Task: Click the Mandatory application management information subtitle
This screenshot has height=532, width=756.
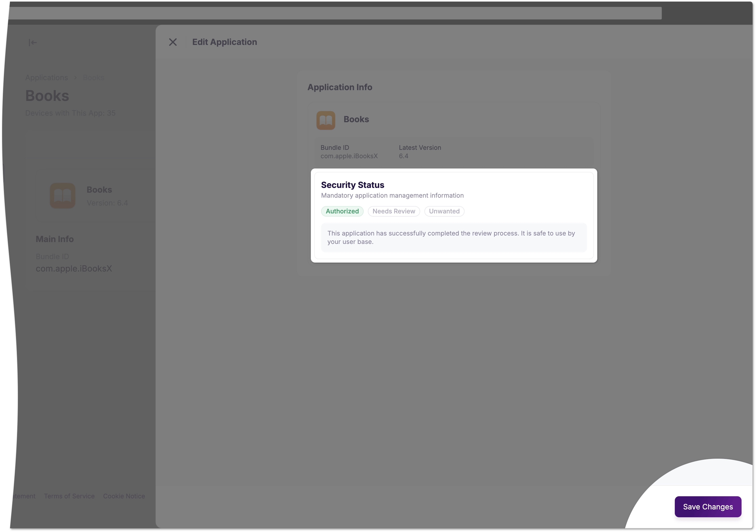Action: [392, 195]
